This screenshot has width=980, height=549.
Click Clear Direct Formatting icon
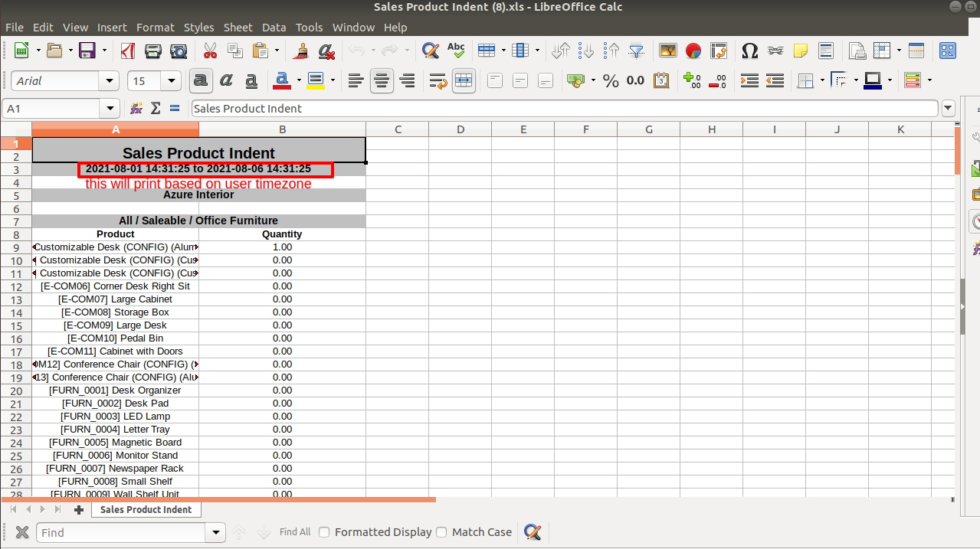(x=326, y=51)
